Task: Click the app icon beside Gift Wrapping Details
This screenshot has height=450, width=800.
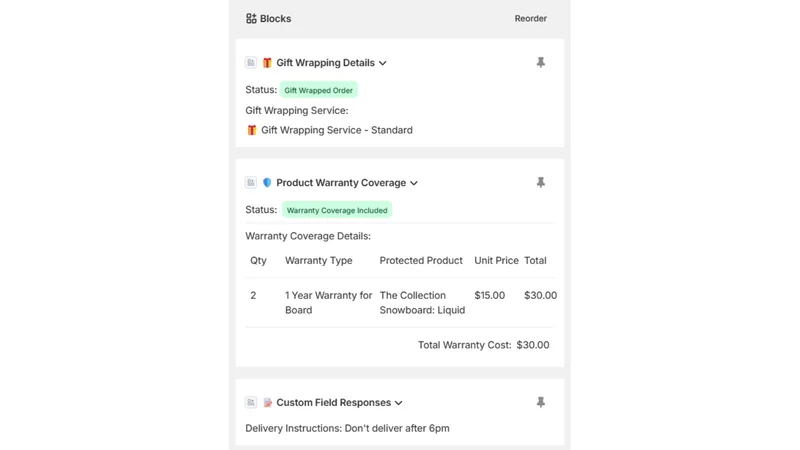Action: (x=251, y=63)
